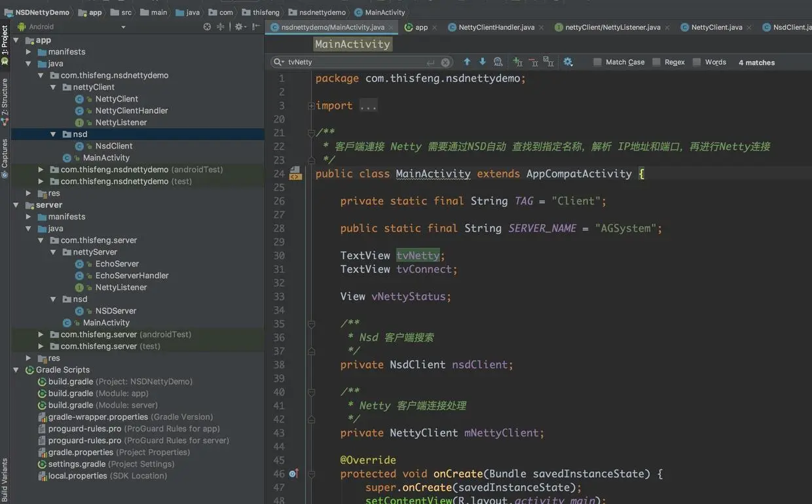Clear the tvNetty search field
The image size is (812, 504).
tap(445, 62)
